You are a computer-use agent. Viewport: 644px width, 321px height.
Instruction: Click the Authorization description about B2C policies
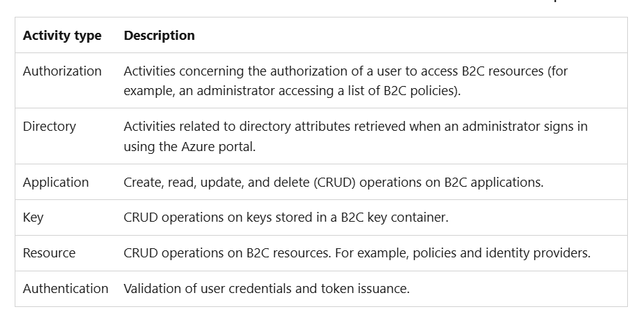click(x=345, y=80)
